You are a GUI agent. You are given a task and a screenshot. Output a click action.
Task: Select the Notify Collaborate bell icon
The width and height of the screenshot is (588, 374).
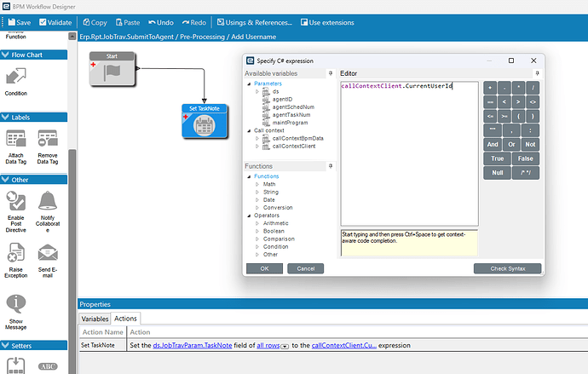[48, 201]
